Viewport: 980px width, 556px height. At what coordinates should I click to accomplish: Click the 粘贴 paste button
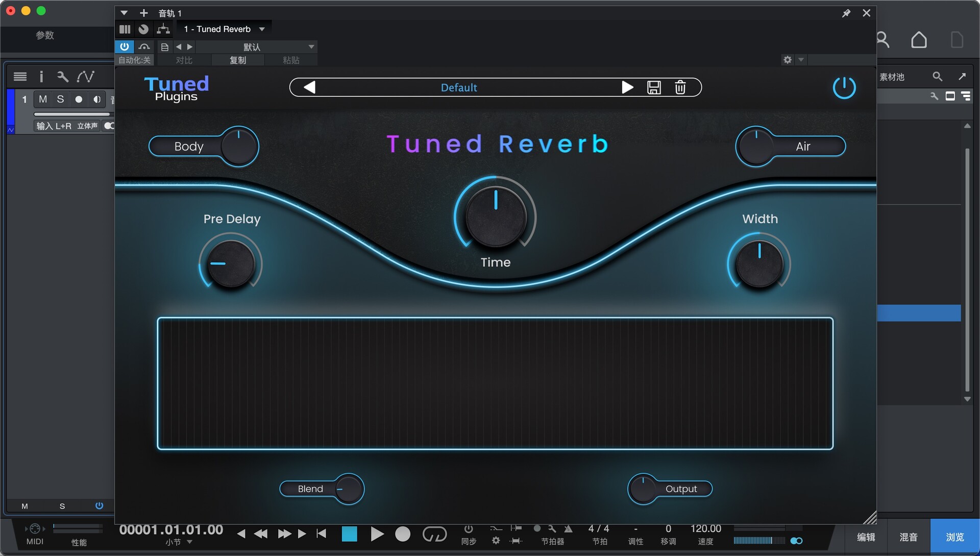click(x=291, y=60)
